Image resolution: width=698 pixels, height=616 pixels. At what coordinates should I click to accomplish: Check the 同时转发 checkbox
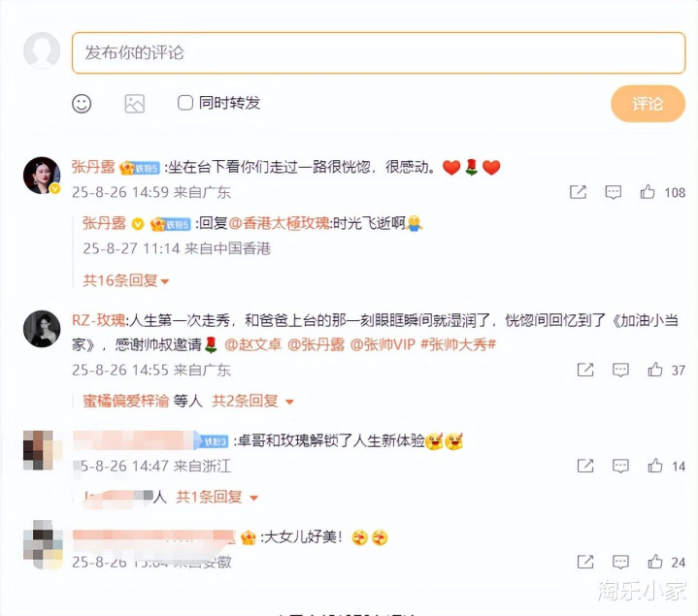tap(185, 103)
